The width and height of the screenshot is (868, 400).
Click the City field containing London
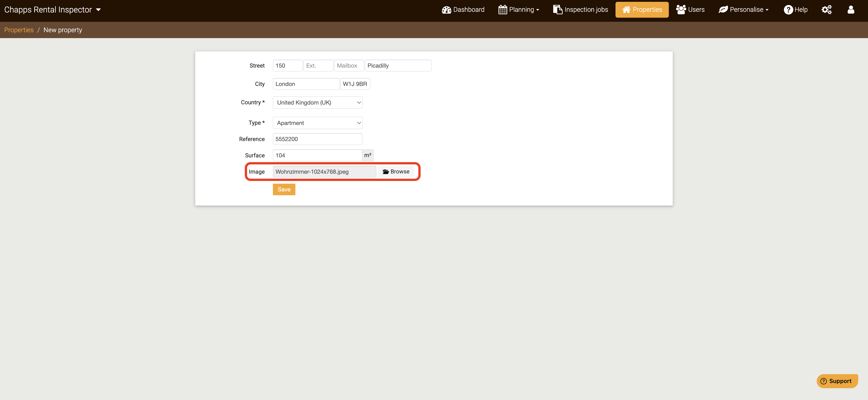(306, 84)
